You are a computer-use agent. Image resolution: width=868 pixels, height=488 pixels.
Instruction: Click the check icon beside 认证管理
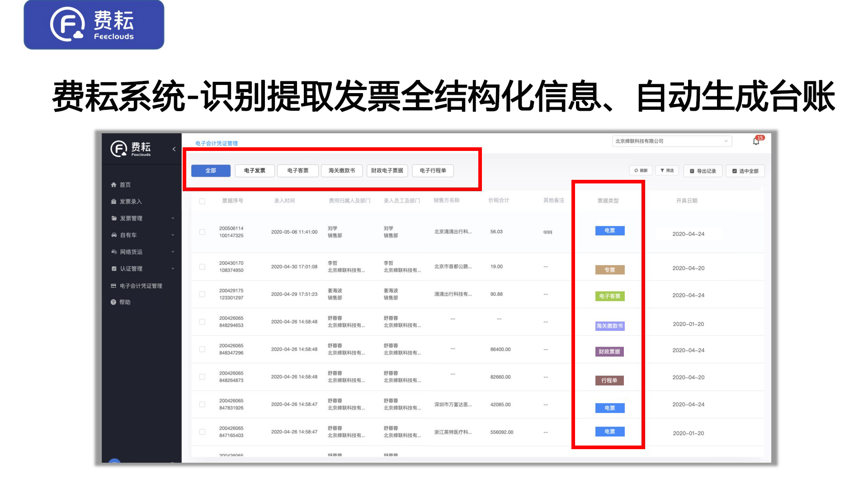click(114, 268)
